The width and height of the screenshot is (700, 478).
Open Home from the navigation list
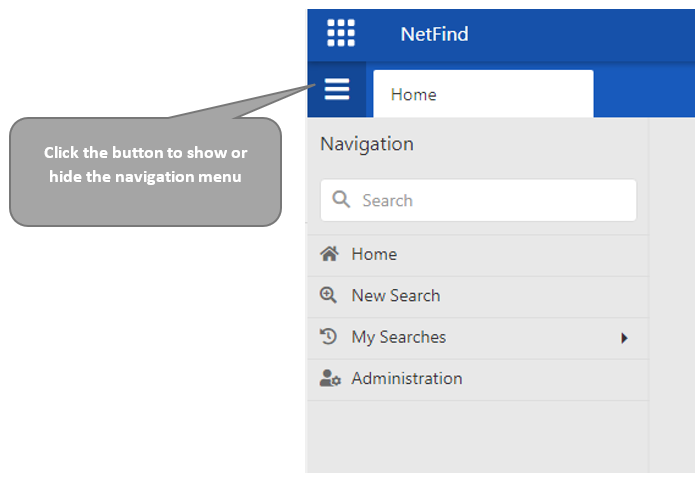[374, 254]
